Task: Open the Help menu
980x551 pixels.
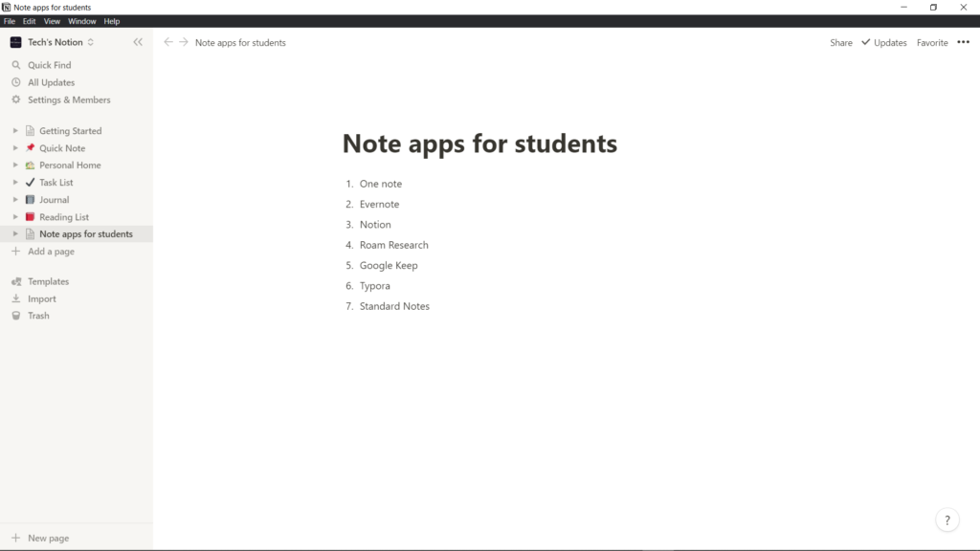Action: pos(112,21)
